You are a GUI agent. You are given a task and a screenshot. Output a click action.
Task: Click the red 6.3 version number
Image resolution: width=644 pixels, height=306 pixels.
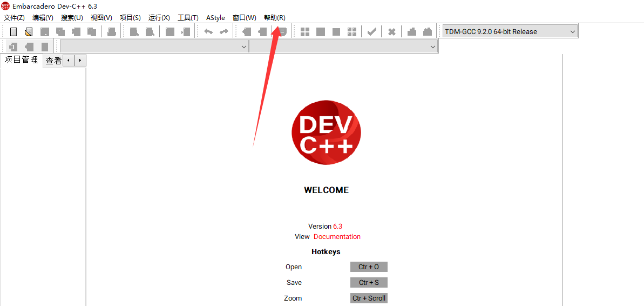[337, 226]
